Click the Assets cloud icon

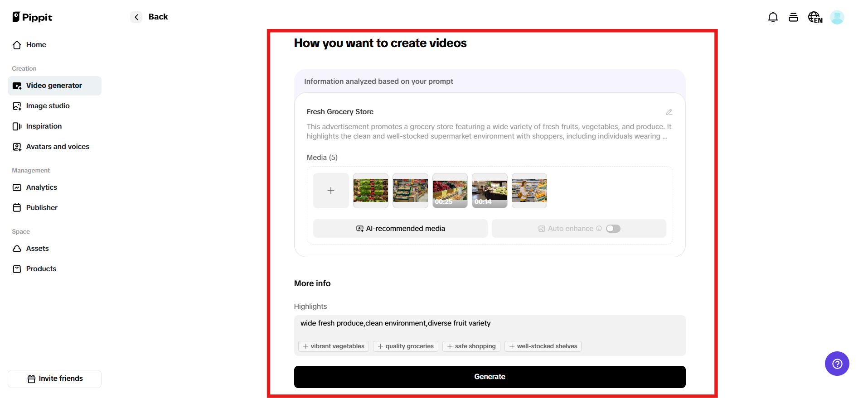(17, 249)
